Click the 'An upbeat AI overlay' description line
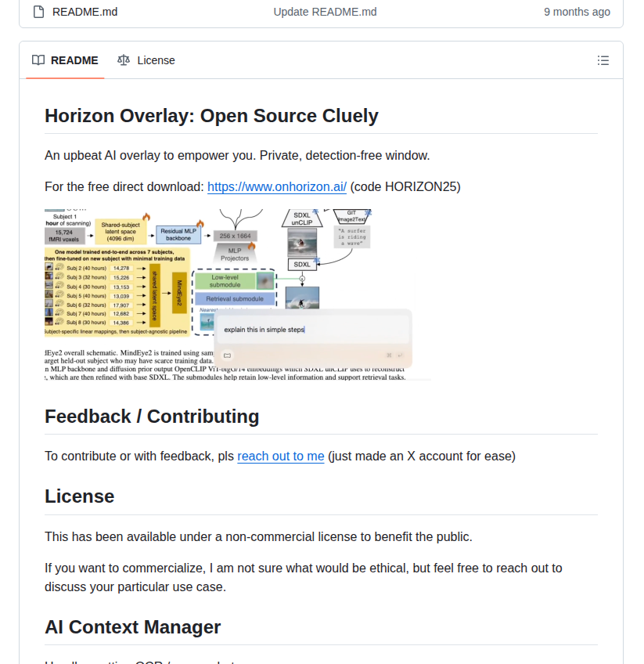This screenshot has width=644, height=664. pos(237,155)
